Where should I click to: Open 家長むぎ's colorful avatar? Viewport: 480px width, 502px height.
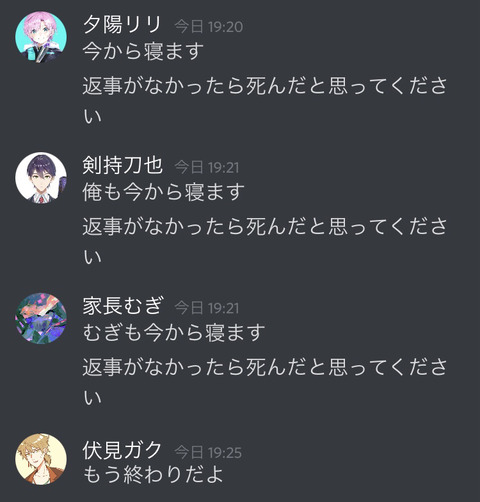[x=41, y=318]
